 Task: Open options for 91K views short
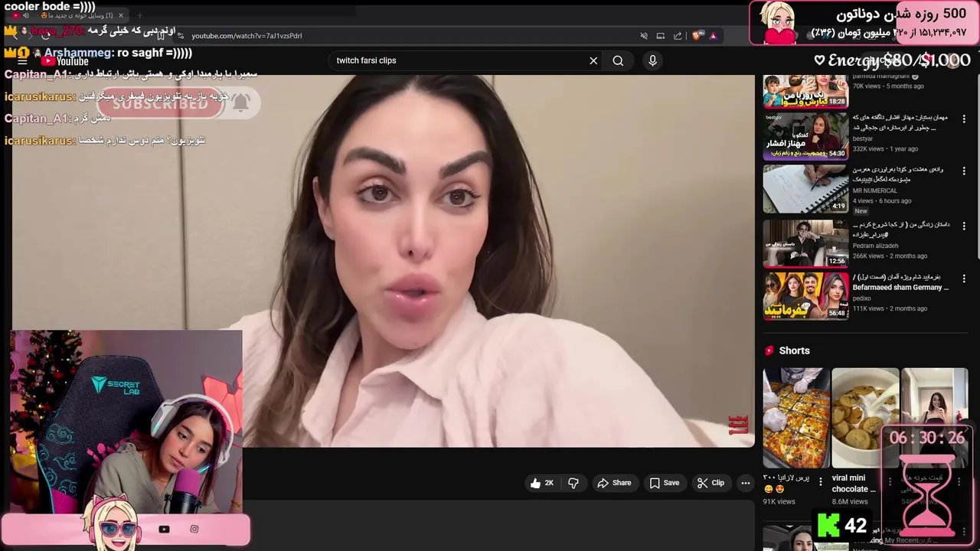point(821,482)
